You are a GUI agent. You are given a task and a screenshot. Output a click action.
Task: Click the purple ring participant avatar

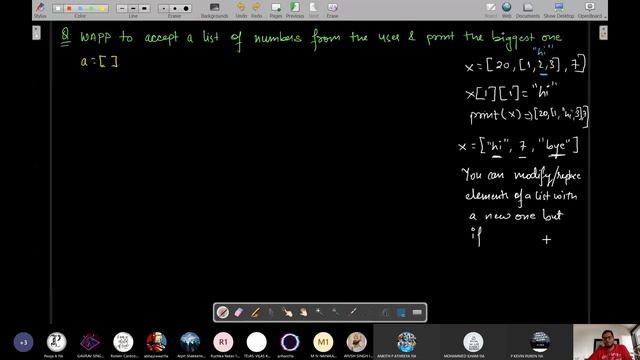point(290,342)
